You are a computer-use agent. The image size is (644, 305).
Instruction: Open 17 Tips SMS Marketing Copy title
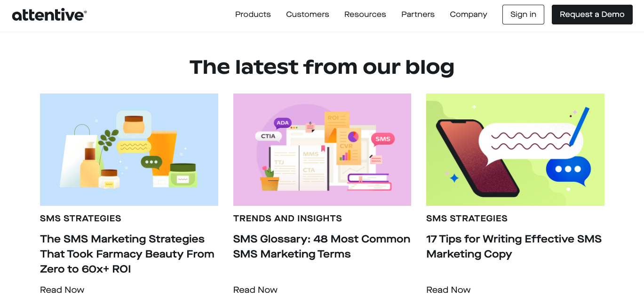pos(514,246)
